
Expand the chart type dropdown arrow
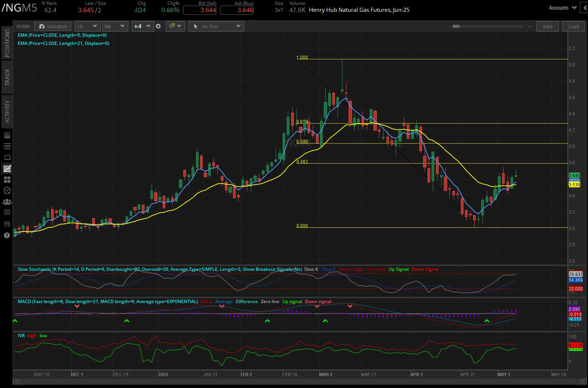point(148,26)
